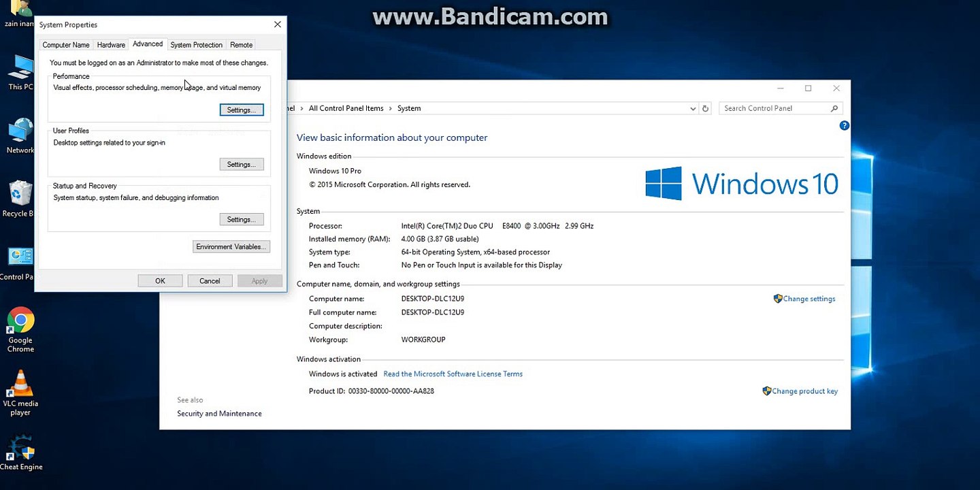This screenshot has width=980, height=490.
Task: Click View basic information about your computer heading
Action: [392, 137]
